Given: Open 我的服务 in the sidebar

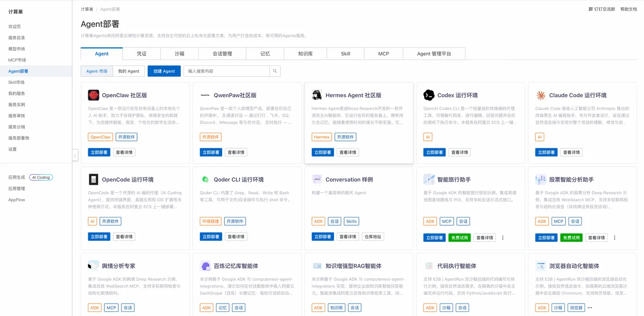Looking at the screenshot, I should [x=17, y=94].
